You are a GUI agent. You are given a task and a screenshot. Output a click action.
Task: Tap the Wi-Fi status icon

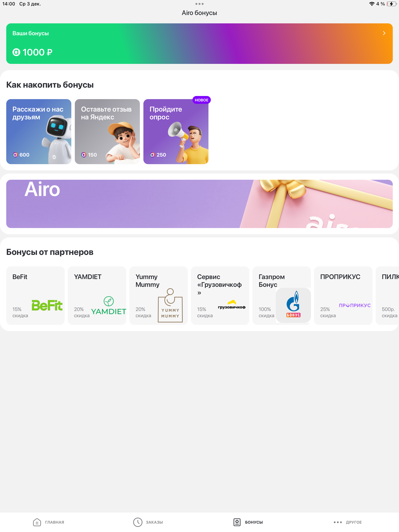[372, 4]
